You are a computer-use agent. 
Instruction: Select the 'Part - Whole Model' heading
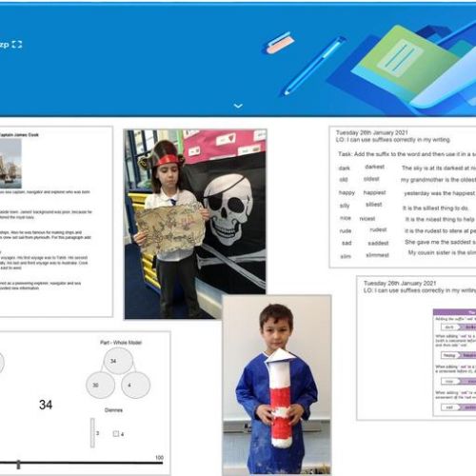pos(121,343)
